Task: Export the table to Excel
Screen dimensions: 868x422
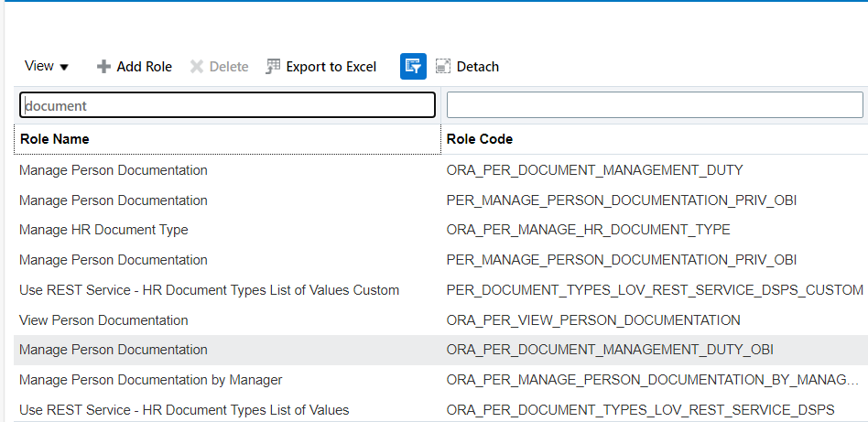Action: click(321, 67)
